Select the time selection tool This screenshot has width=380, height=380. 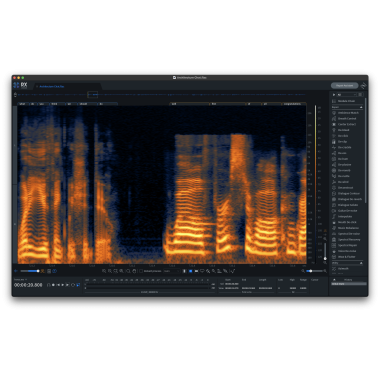(x=184, y=271)
